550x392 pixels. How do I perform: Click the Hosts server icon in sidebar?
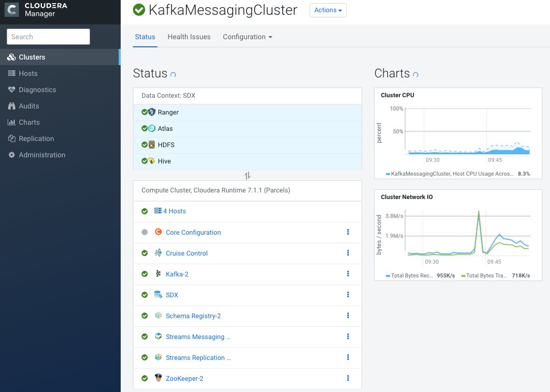pyautogui.click(x=12, y=73)
